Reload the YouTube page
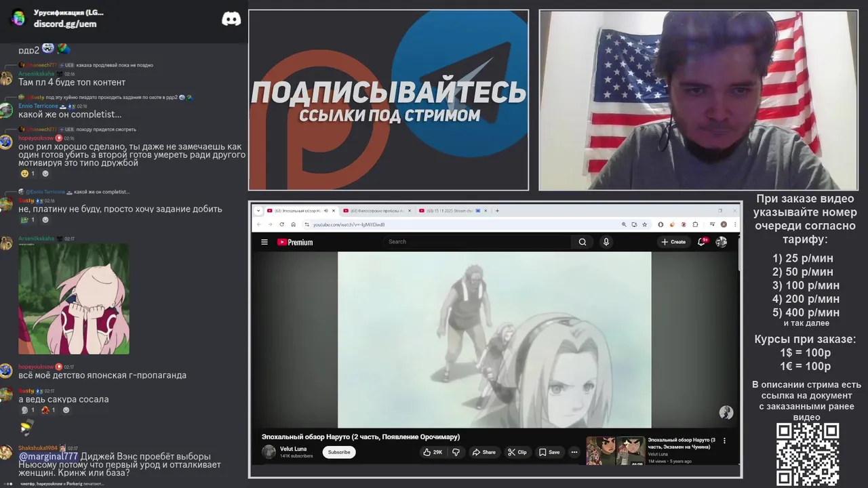 coord(281,224)
